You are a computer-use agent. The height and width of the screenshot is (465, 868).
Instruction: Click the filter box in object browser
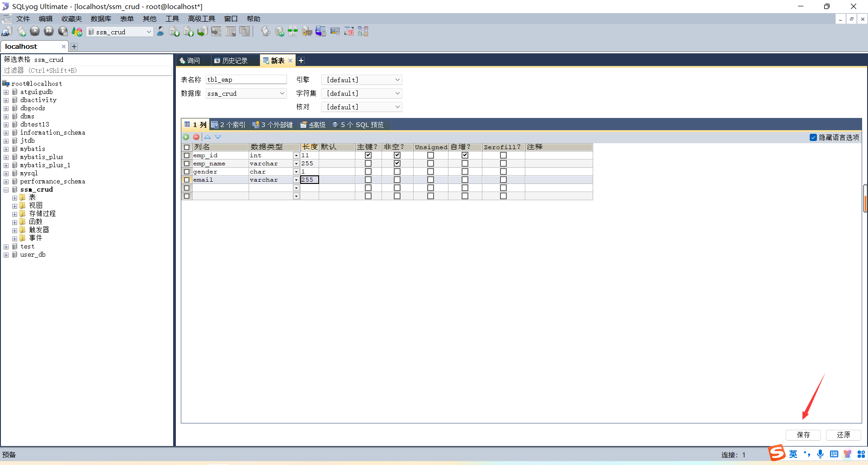[87, 70]
